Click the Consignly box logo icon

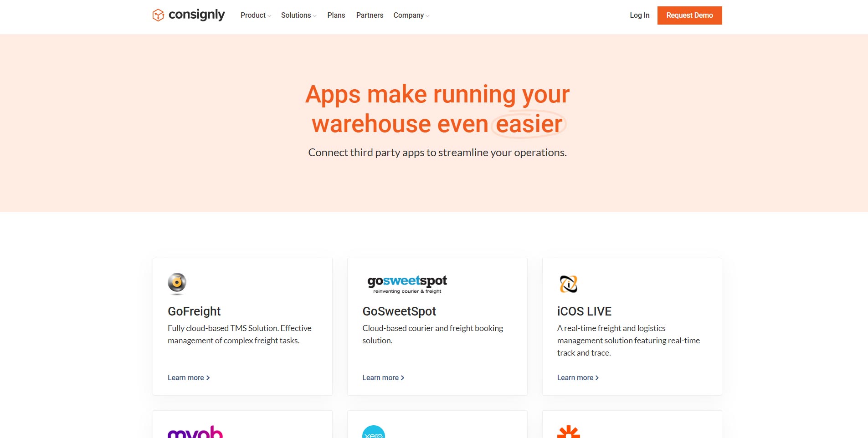(158, 15)
